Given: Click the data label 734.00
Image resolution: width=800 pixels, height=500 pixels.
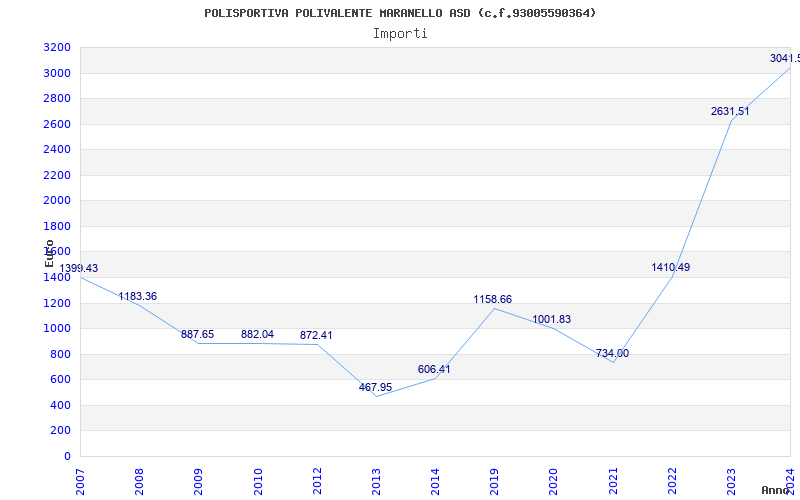Looking at the screenshot, I should [612, 354].
